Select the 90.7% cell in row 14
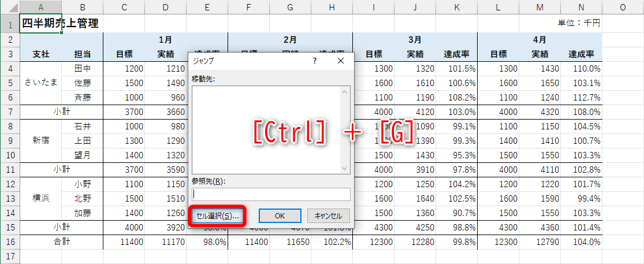644x264 pixels. 456,213
